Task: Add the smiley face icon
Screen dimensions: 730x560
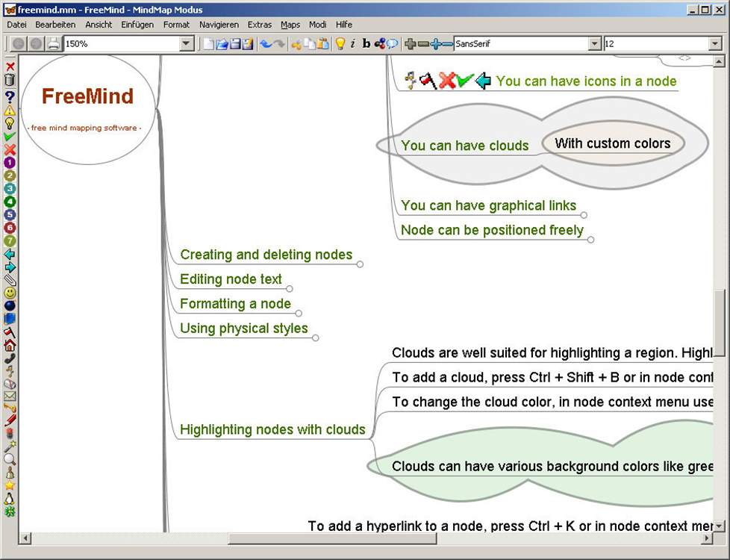Action: point(10,293)
